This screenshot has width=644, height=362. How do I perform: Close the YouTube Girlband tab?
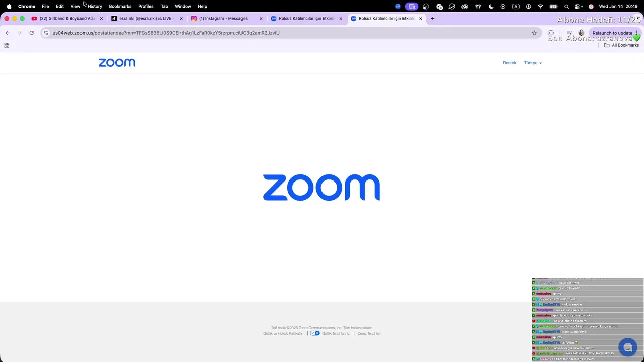(101, 19)
